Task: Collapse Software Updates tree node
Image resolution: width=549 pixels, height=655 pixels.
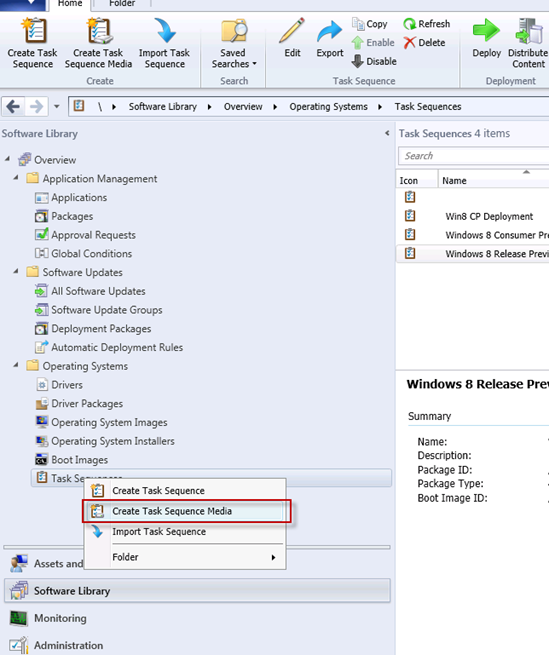Action: [x=16, y=271]
